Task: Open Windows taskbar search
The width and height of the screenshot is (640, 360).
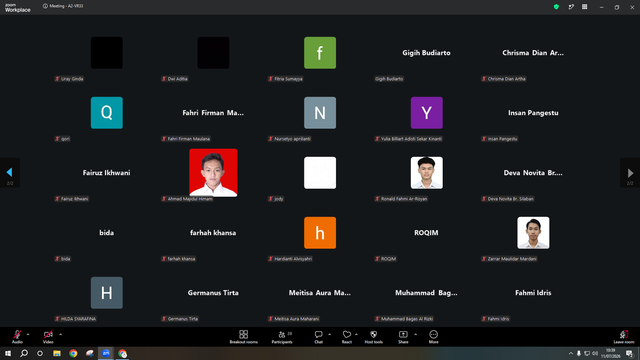Action: (x=24, y=353)
